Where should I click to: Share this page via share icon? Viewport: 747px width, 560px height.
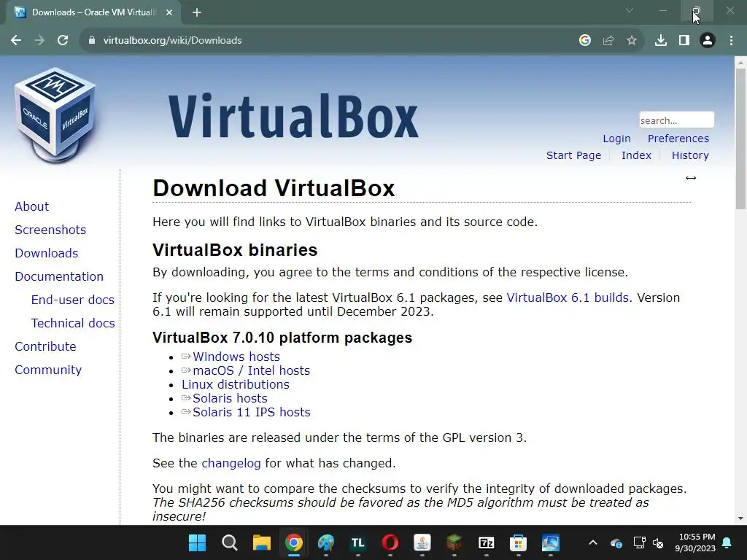pyautogui.click(x=608, y=41)
